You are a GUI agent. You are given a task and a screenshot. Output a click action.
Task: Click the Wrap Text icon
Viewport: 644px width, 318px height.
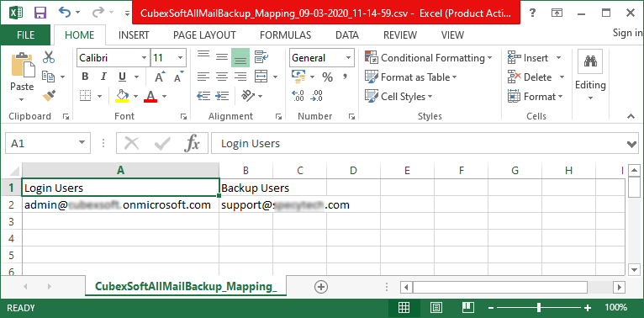tap(261, 57)
